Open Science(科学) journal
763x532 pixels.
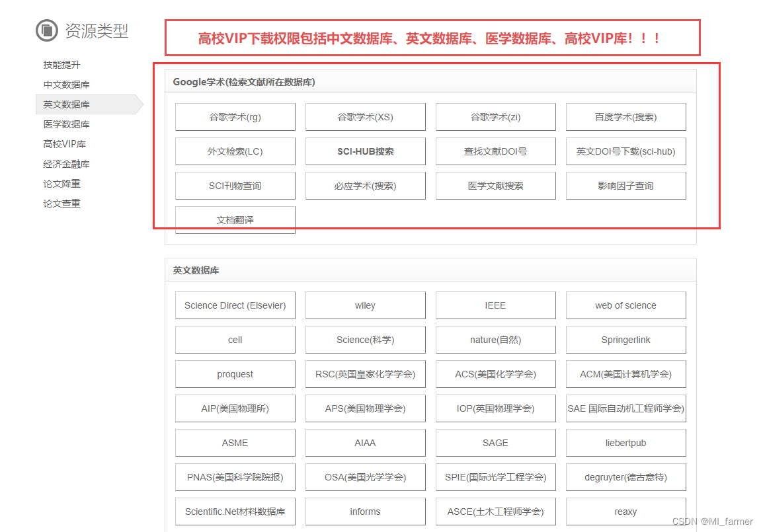pyautogui.click(x=366, y=340)
